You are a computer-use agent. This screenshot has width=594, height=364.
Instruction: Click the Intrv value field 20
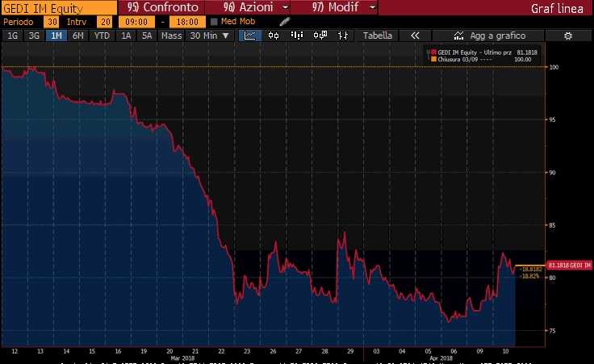104,22
